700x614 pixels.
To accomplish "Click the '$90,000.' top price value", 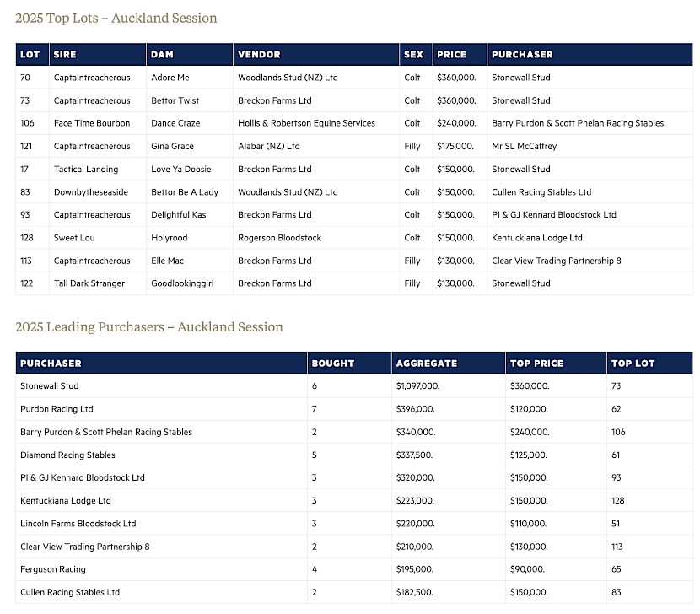I will 527,569.
